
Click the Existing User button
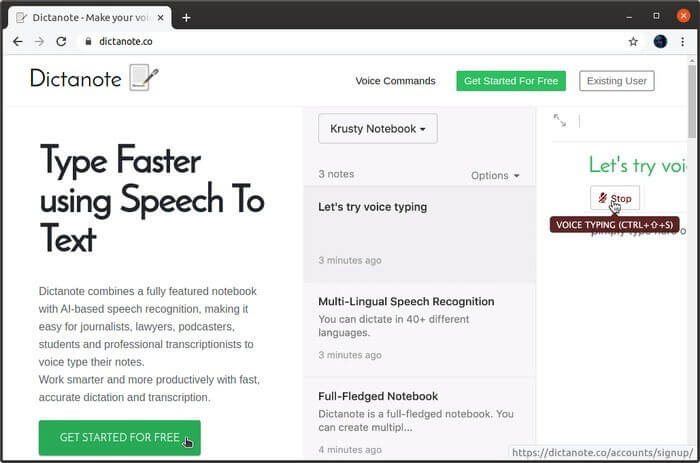tap(617, 81)
